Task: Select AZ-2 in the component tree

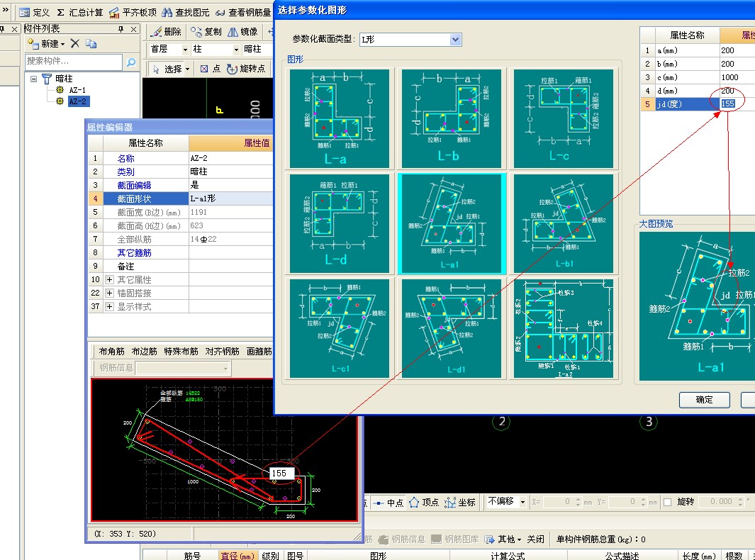Action: 77,101
